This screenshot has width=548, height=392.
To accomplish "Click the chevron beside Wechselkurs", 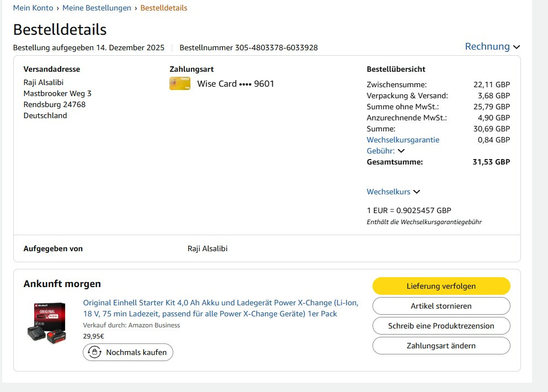I will coord(417,192).
